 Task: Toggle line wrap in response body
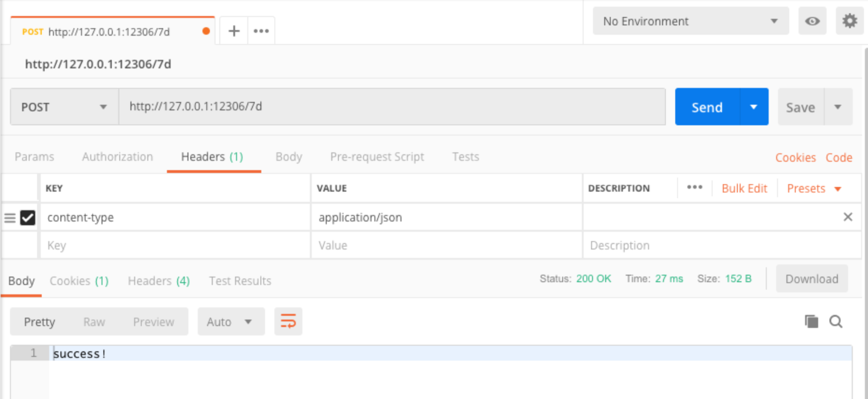(288, 321)
